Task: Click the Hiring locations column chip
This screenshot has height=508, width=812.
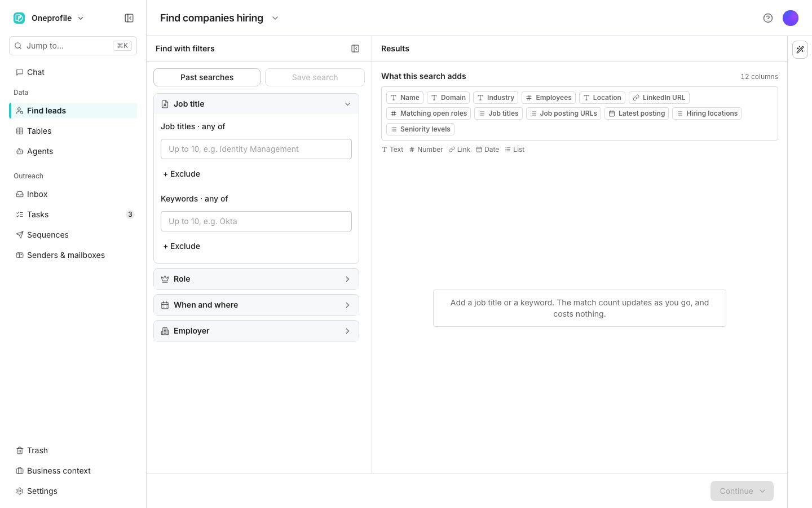Action: (707, 113)
